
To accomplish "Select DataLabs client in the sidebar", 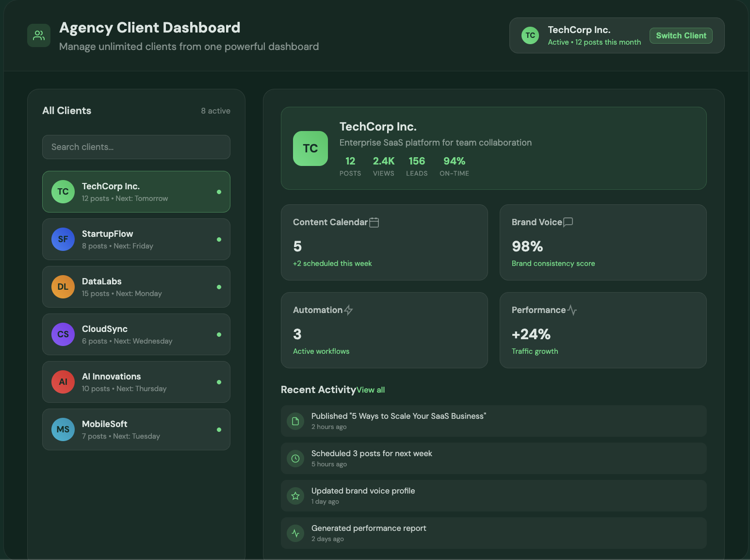I will 136,287.
